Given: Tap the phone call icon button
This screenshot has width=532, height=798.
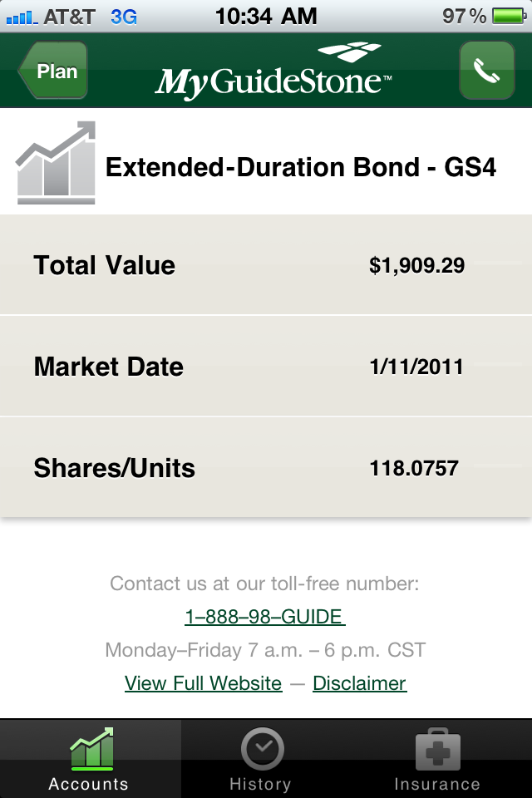Looking at the screenshot, I should click(x=486, y=71).
